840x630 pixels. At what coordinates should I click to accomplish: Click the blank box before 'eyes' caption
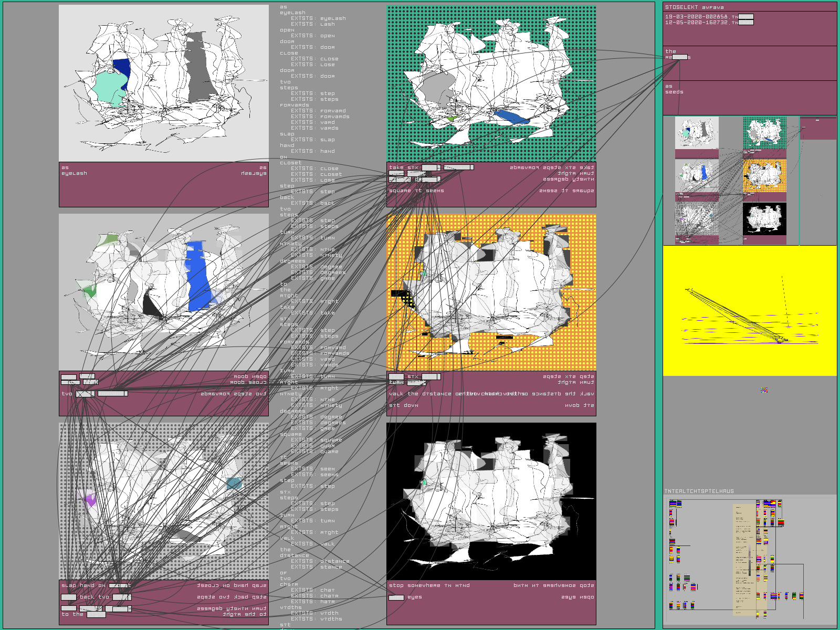click(x=396, y=597)
